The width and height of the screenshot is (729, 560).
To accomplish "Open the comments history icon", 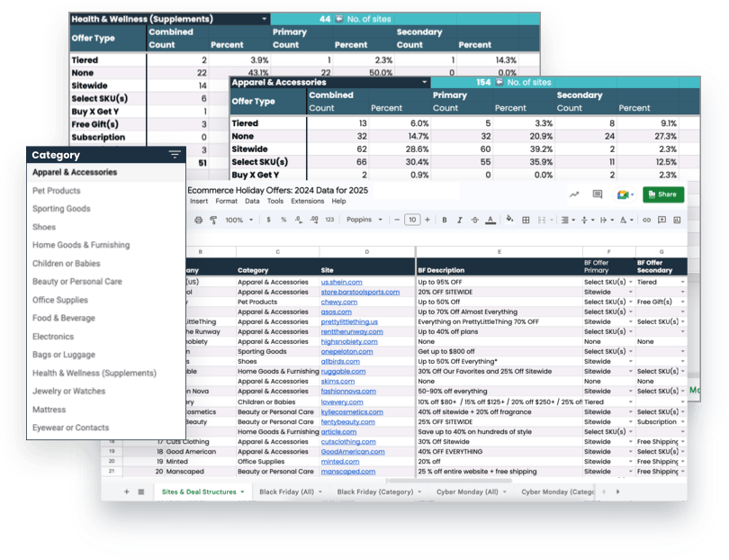I will pyautogui.click(x=597, y=194).
